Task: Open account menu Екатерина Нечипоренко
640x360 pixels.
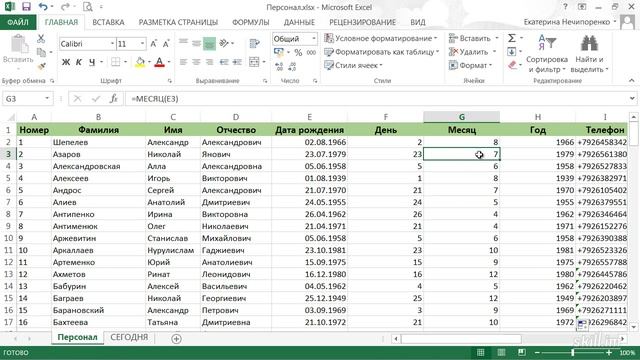Action: (x=570, y=22)
